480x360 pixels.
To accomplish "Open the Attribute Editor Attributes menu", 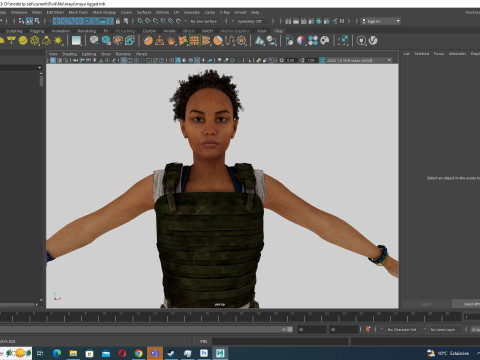I will pyautogui.click(x=457, y=54).
